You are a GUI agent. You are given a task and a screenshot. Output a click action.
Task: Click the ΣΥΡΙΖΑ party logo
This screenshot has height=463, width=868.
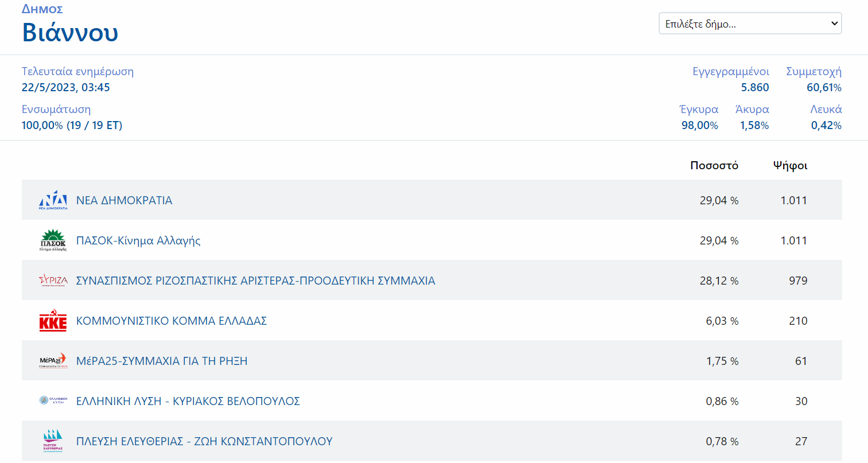[x=53, y=281]
